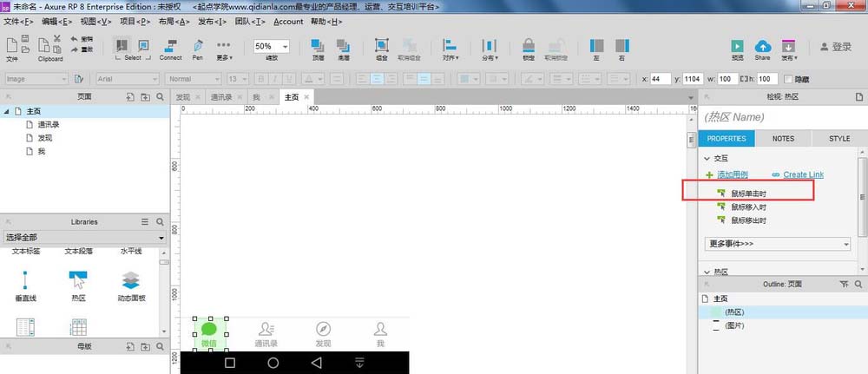Click the 锁定 (Lock) padlock icon
This screenshot has width=868, height=374.
529,45
